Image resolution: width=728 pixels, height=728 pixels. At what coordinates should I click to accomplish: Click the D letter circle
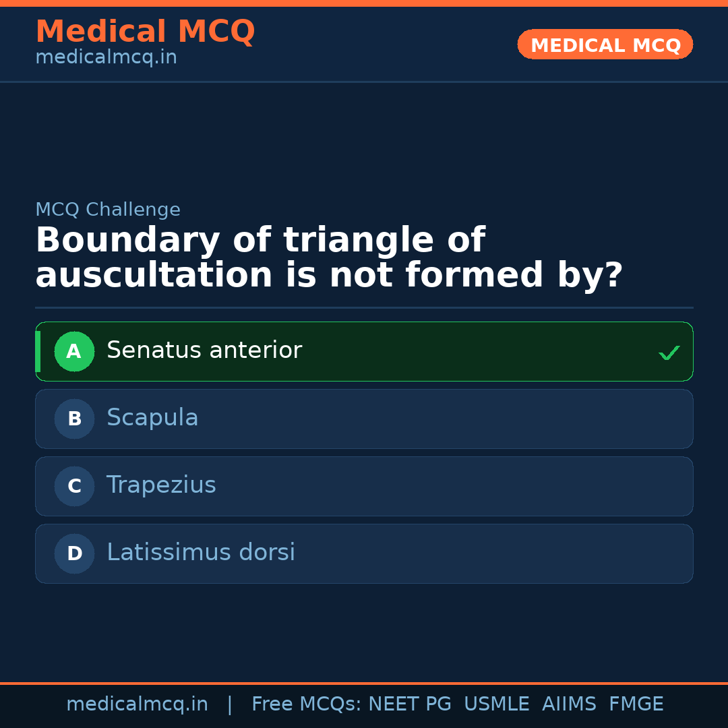coord(74,553)
